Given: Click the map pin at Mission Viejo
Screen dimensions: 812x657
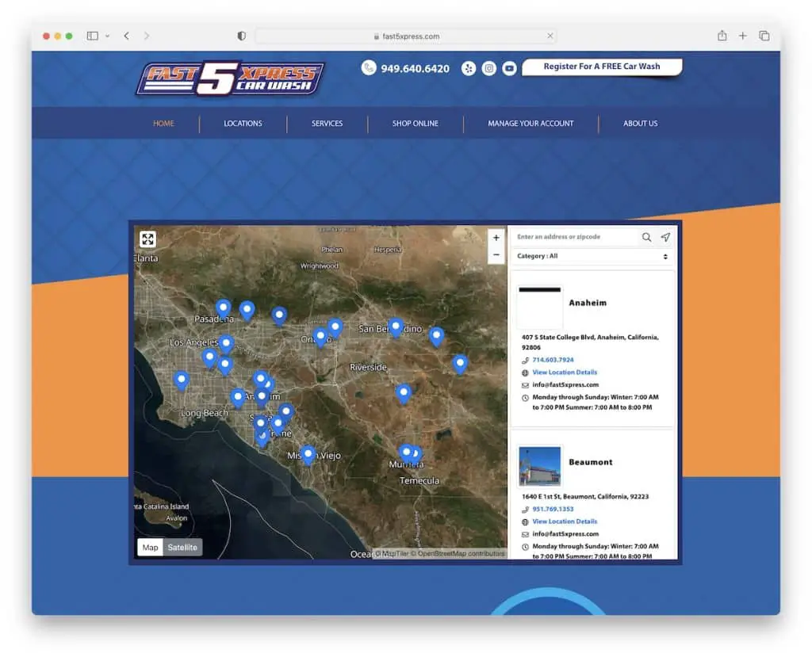Looking at the screenshot, I should click(308, 455).
